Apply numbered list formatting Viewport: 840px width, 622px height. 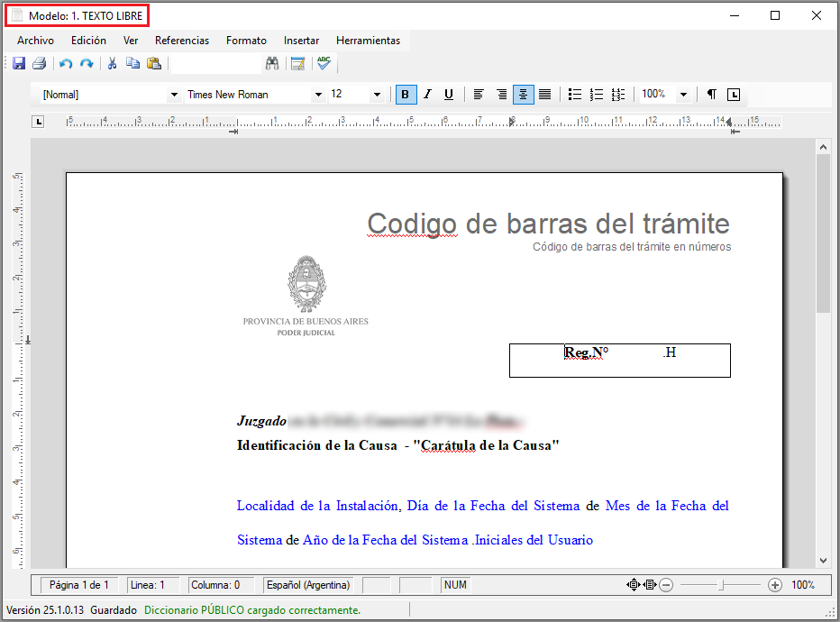[x=597, y=95]
